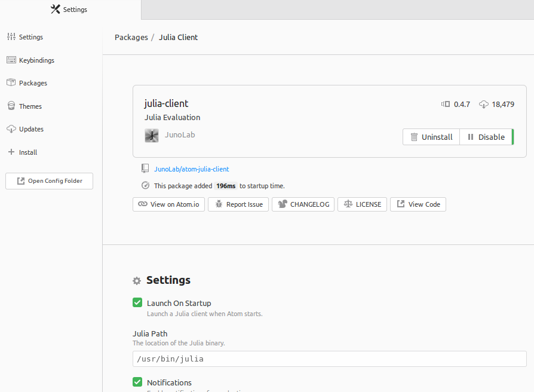This screenshot has width=534, height=392.
Task: Select Settings in the sidebar
Action: pos(25,37)
